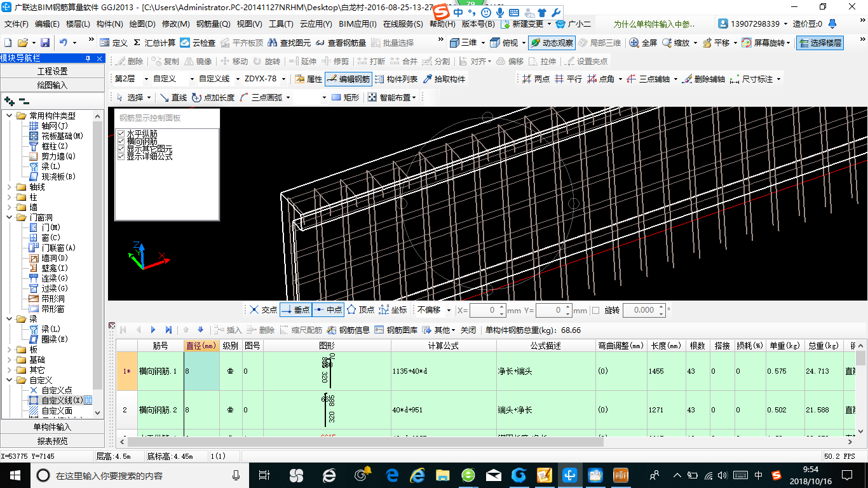Open BIM应用(I) menu

point(357,24)
